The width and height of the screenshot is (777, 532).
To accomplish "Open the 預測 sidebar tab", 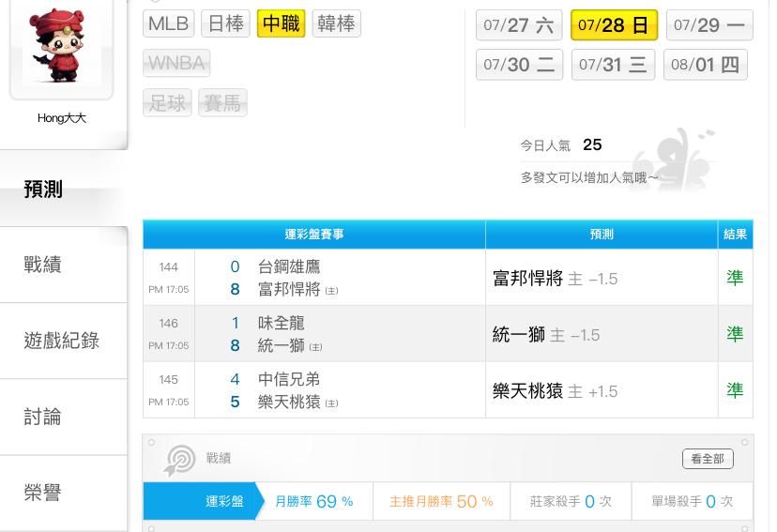I will pyautogui.click(x=64, y=189).
